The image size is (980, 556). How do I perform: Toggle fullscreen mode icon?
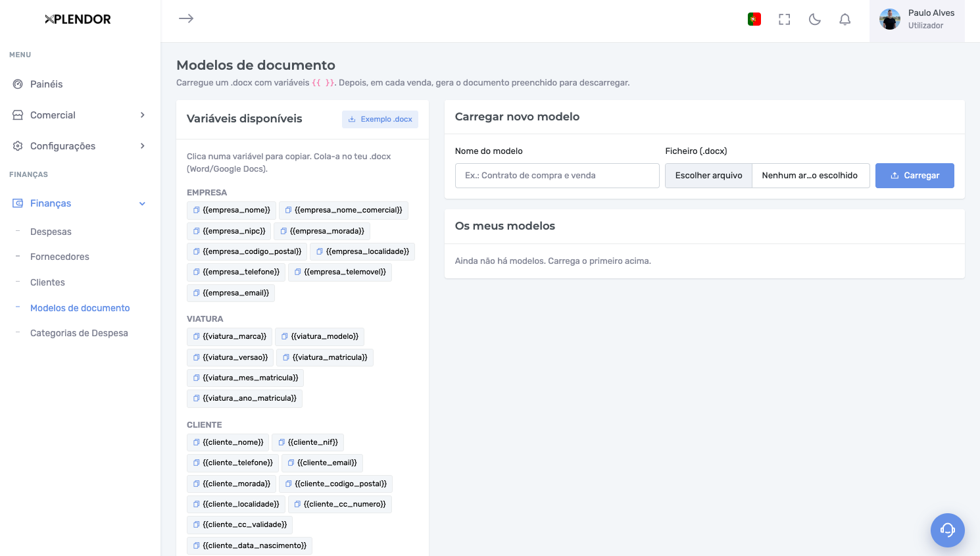785,19
